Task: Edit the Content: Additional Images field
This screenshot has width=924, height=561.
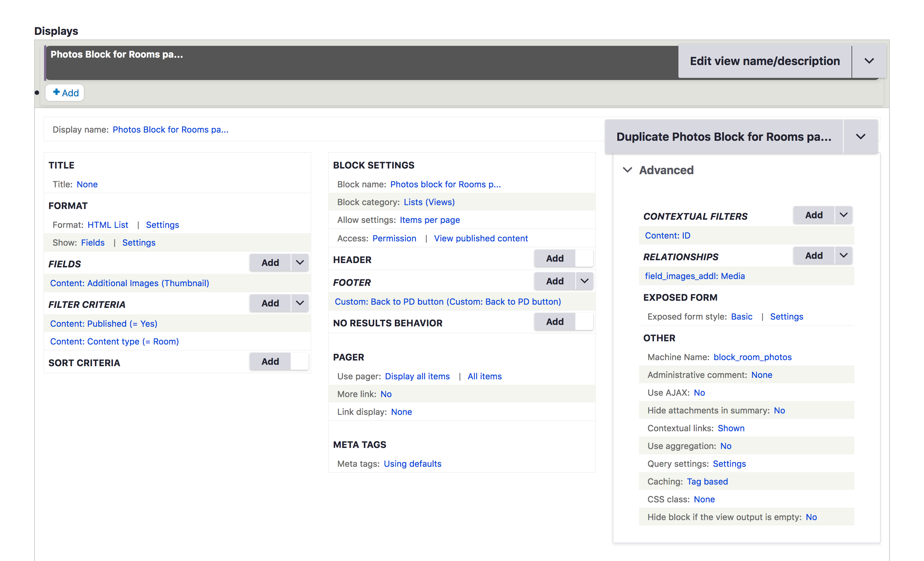Action: [x=129, y=283]
